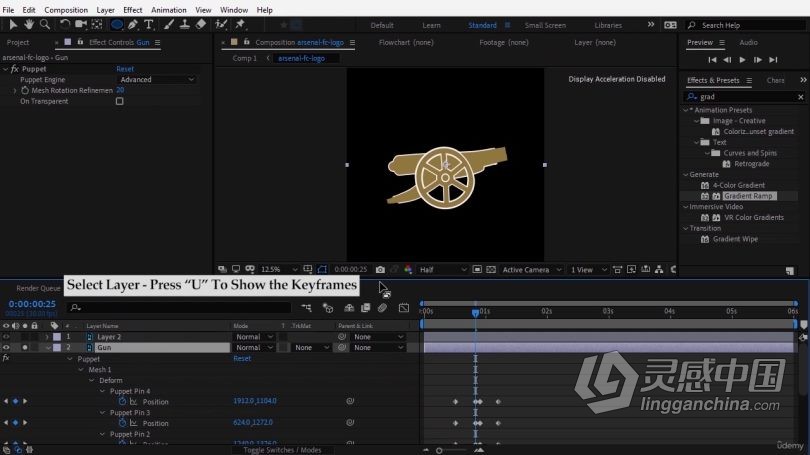Select the 4-Color Gradient effect
Viewport: 810px width, 455px height.
pos(739,185)
